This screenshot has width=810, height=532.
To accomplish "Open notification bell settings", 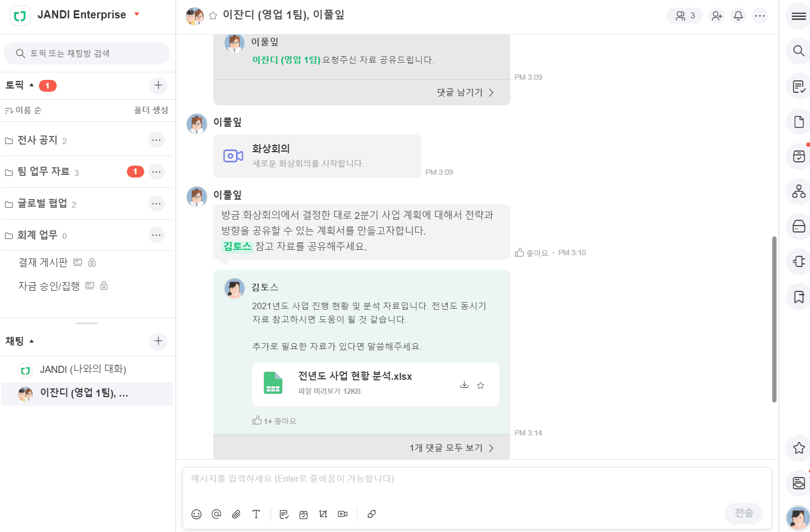I will pos(738,16).
